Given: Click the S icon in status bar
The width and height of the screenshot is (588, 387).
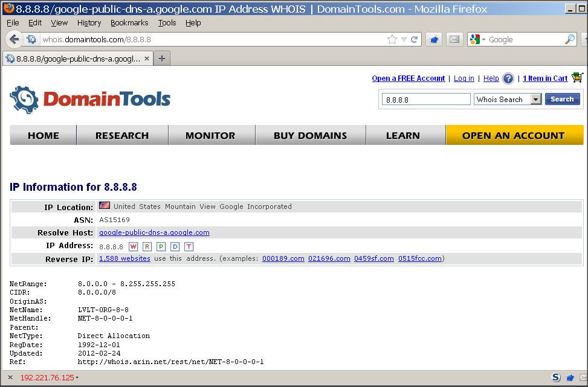Looking at the screenshot, I should pos(556,377).
